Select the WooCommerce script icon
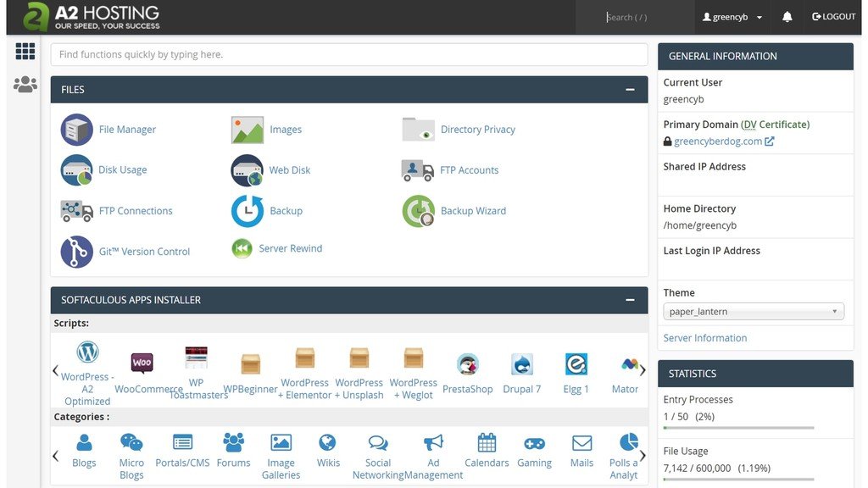868x488 pixels. (142, 363)
